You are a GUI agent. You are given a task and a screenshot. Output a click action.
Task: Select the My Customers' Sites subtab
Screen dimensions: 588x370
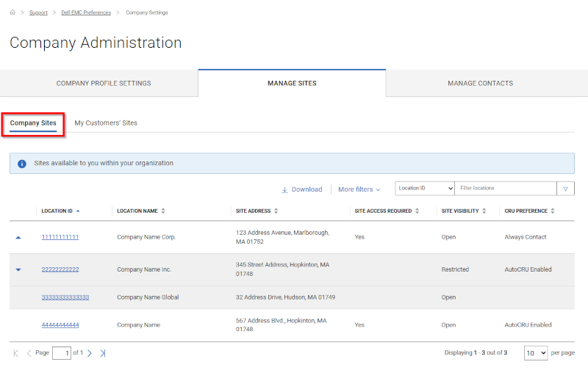106,123
